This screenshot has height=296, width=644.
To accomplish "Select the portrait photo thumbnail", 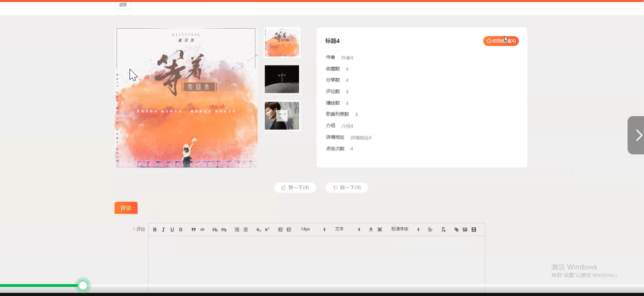I will pyautogui.click(x=282, y=116).
